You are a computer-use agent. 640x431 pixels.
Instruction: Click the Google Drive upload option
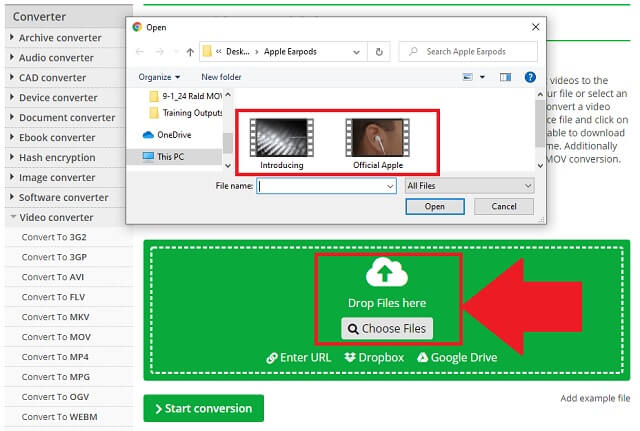click(x=456, y=357)
